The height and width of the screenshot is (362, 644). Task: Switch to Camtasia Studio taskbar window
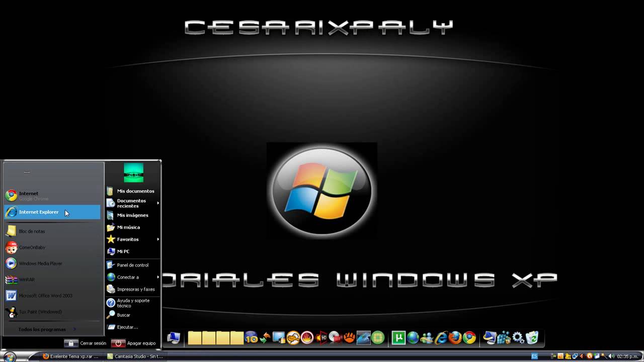click(x=135, y=356)
